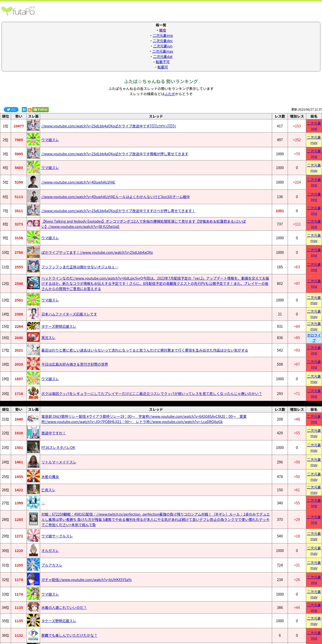Open the ガチャ配信 youtube thread link

(87, 580)
